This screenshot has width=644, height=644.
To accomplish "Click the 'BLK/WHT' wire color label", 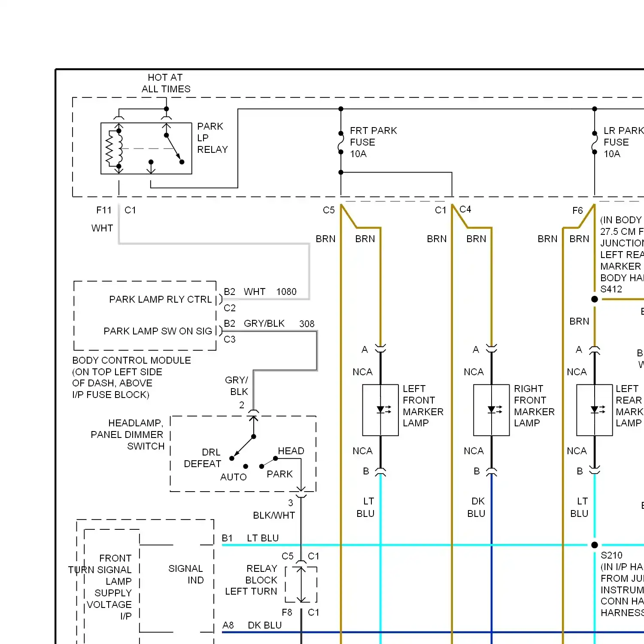I will coord(274,515).
